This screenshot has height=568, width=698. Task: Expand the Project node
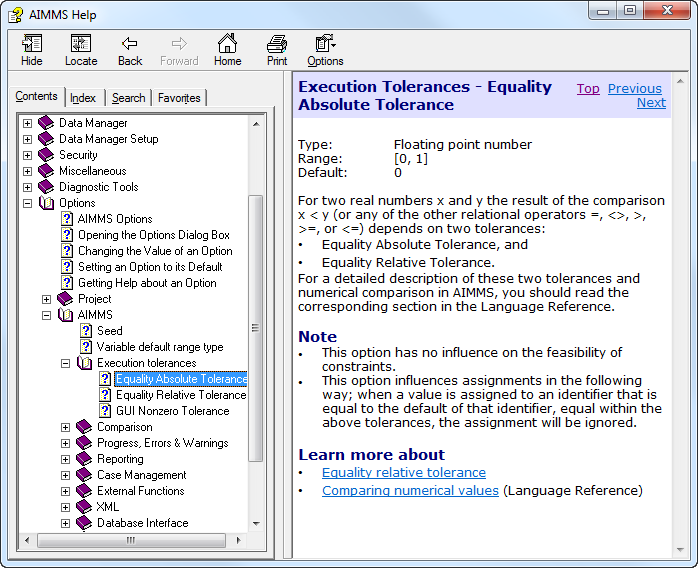point(46,299)
